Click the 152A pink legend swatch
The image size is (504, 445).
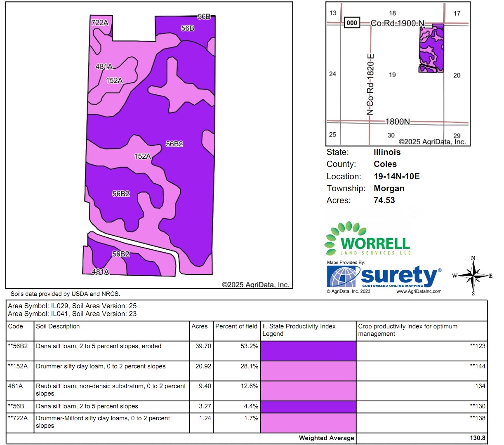coord(308,371)
